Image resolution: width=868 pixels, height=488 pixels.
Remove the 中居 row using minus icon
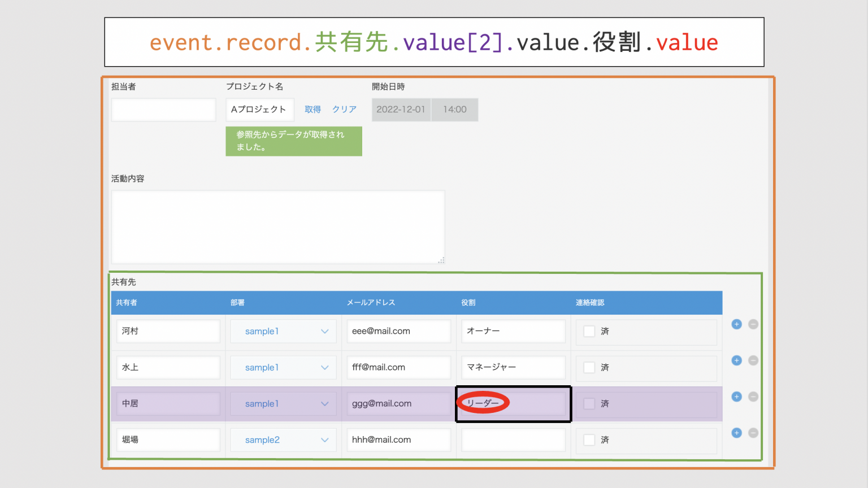pyautogui.click(x=753, y=396)
